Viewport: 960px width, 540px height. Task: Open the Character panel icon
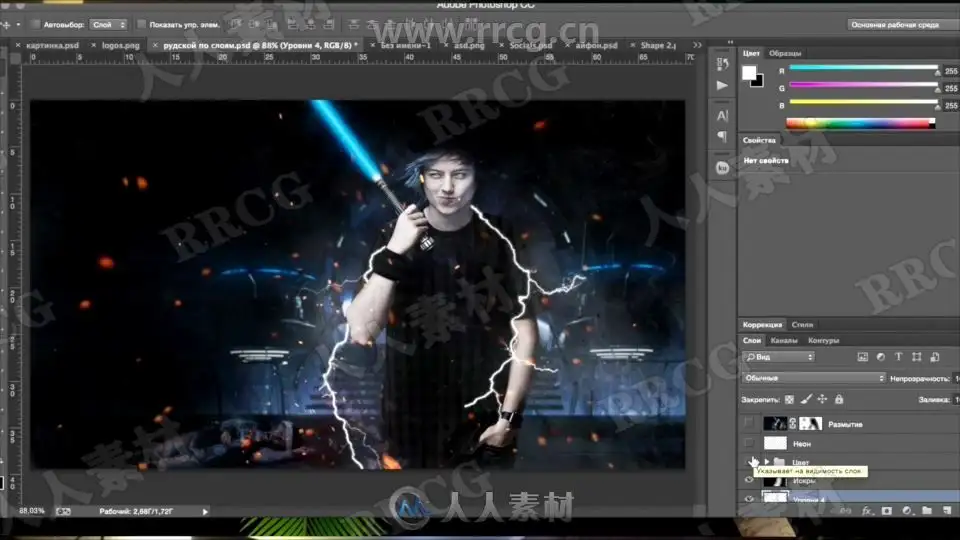point(722,116)
